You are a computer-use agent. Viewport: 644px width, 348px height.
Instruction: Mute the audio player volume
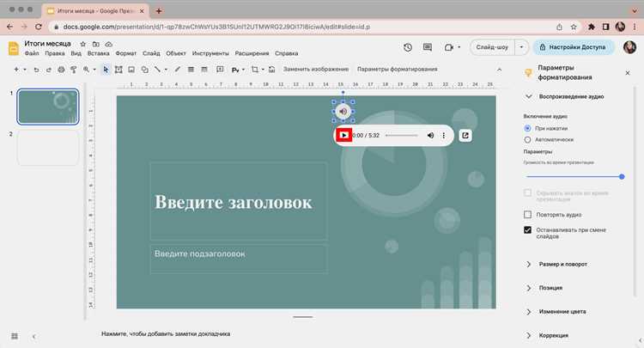(x=430, y=135)
